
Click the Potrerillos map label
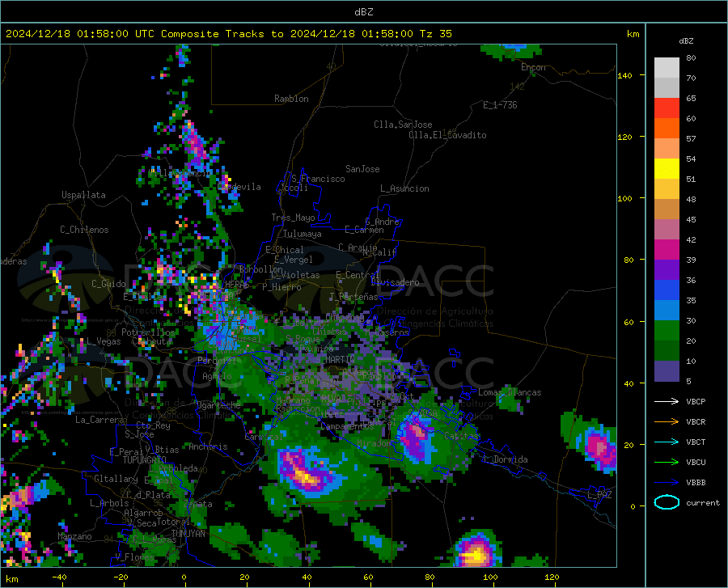click(148, 332)
